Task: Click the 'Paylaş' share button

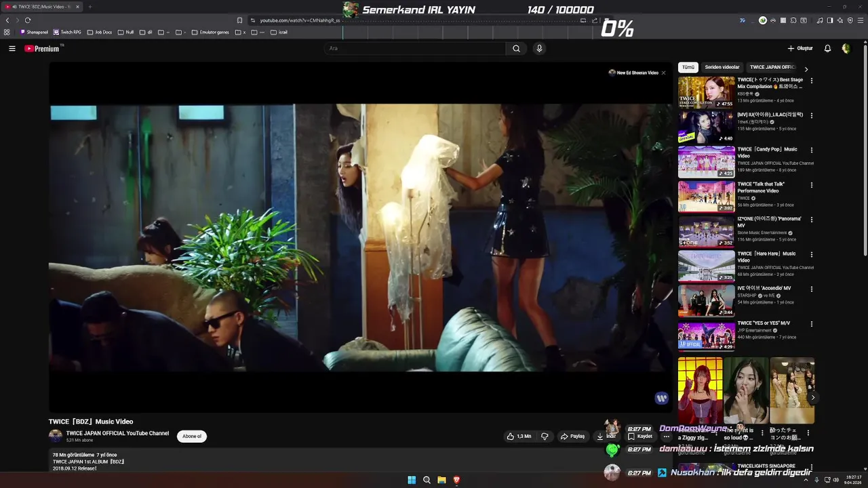Action: pos(572,436)
